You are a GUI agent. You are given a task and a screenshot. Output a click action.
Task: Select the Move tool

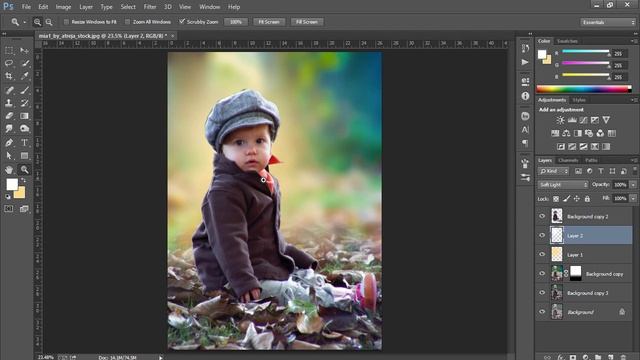(24, 51)
